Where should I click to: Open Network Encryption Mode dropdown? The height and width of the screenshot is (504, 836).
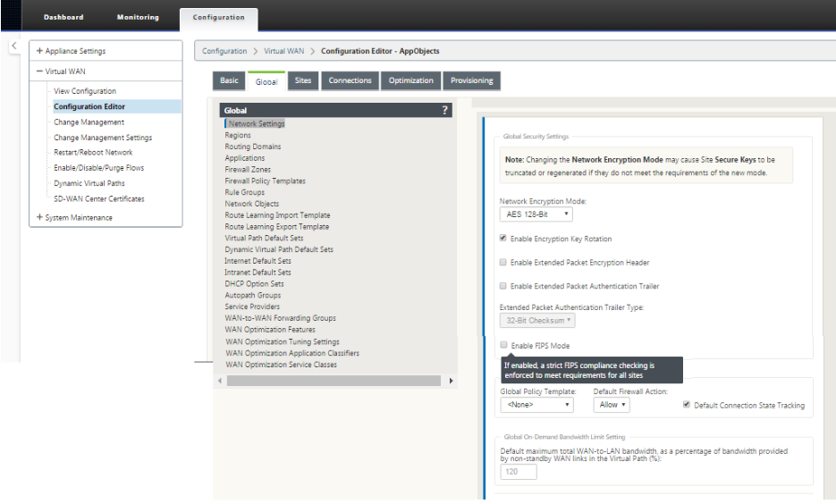coord(536,214)
